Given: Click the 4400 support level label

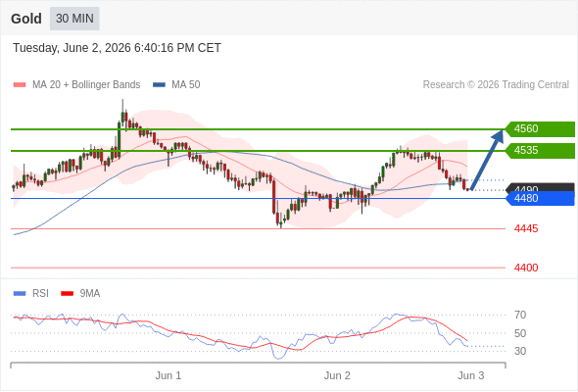Looking at the screenshot, I should 526,268.
